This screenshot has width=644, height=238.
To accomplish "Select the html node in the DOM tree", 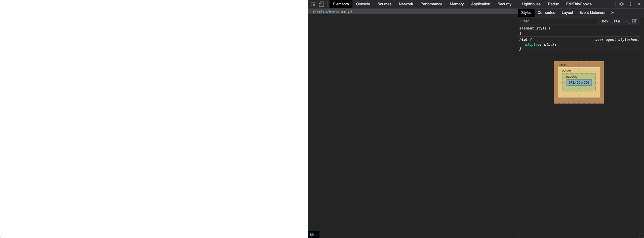I will [326, 12].
